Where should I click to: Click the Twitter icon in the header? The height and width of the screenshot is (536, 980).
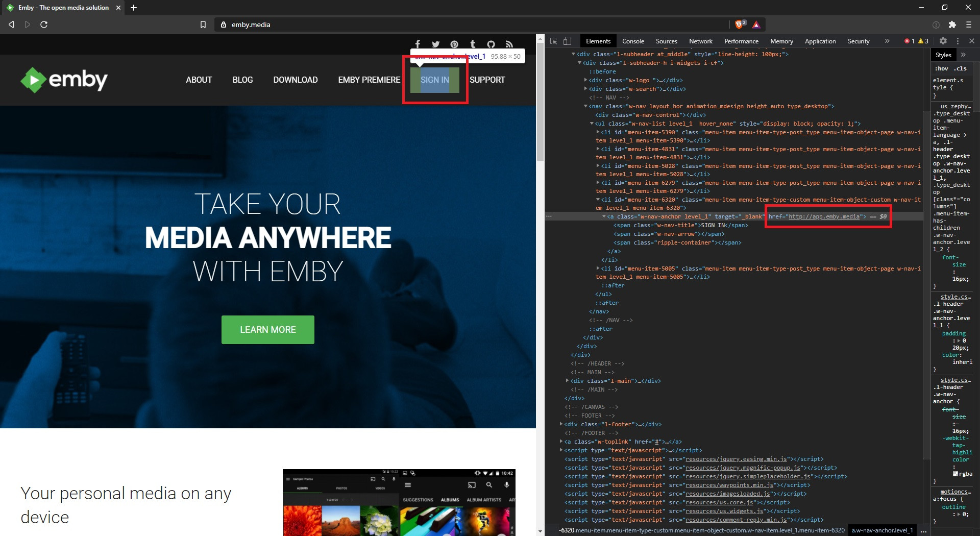coord(435,44)
